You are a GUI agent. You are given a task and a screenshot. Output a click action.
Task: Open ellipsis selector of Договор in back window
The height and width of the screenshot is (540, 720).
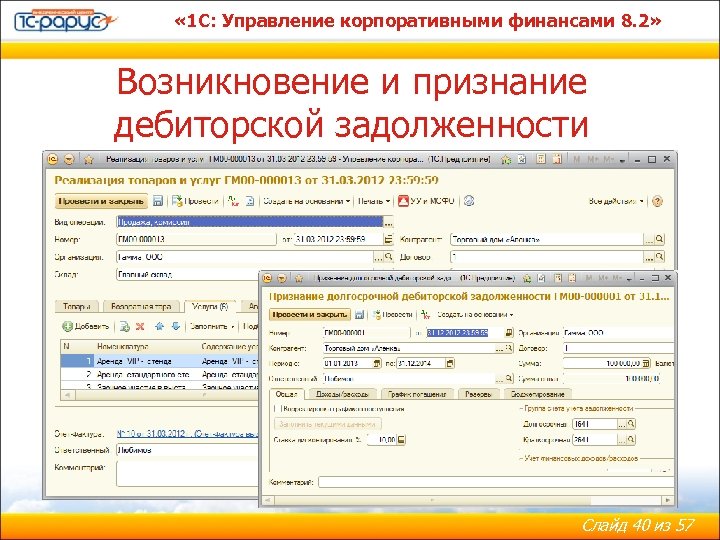649,257
